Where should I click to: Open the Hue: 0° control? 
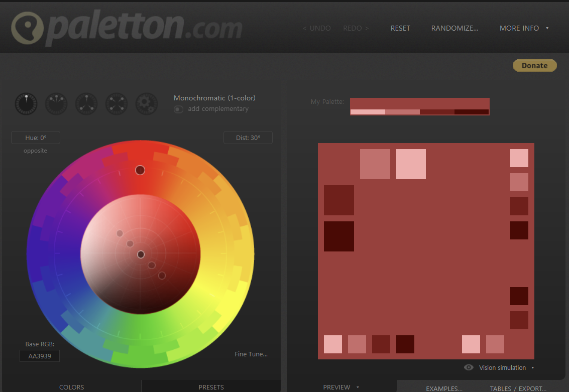click(x=35, y=137)
